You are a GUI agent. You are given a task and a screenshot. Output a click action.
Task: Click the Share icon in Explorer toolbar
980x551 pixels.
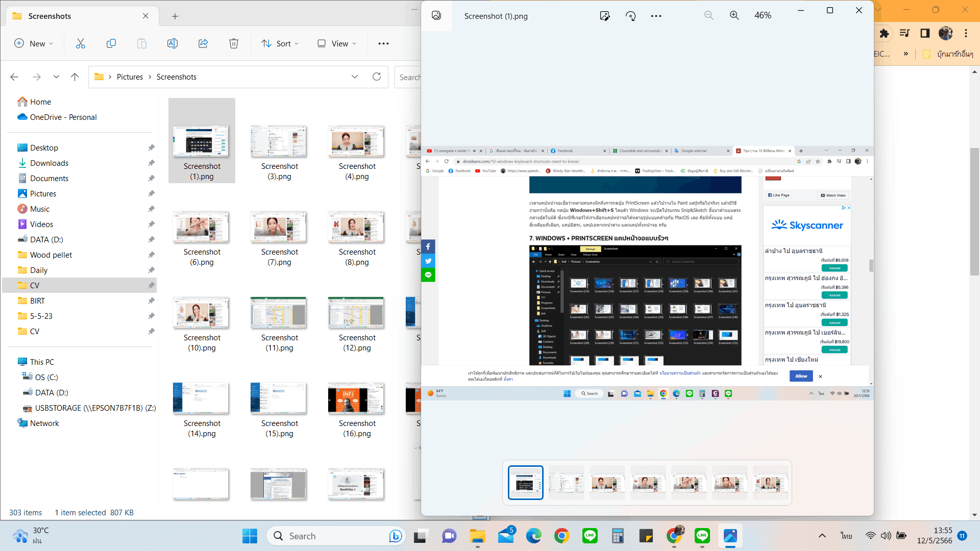click(x=203, y=43)
